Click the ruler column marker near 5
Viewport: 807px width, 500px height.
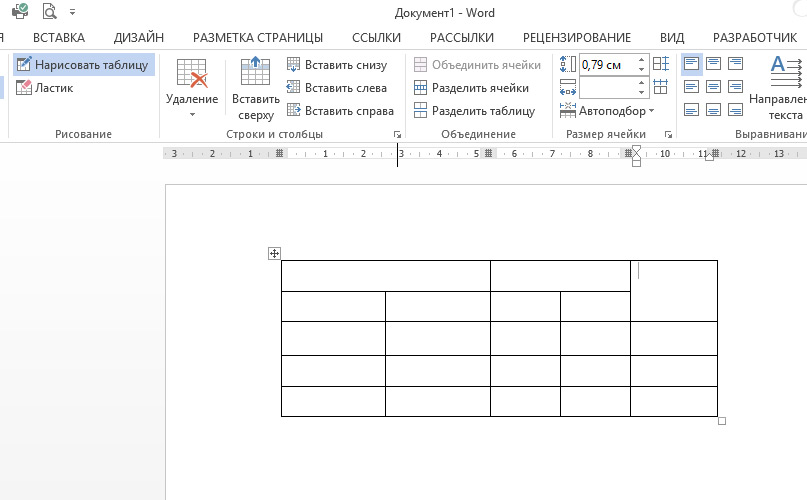pyautogui.click(x=488, y=153)
